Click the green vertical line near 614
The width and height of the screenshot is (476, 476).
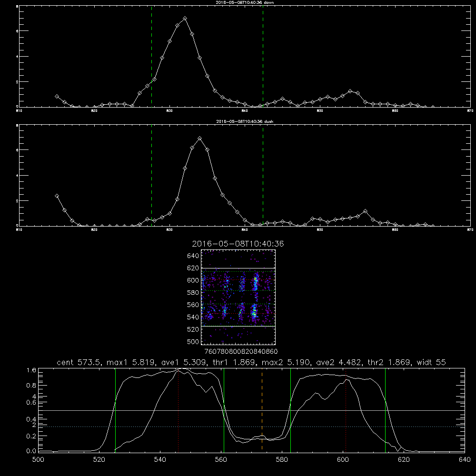(x=385, y=410)
